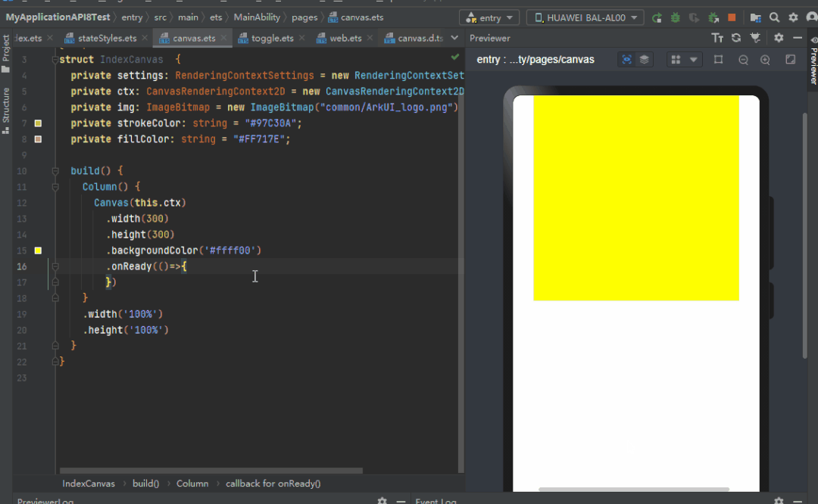818x504 pixels.
Task: Start debugging with the green bug icon
Action: 675,17
